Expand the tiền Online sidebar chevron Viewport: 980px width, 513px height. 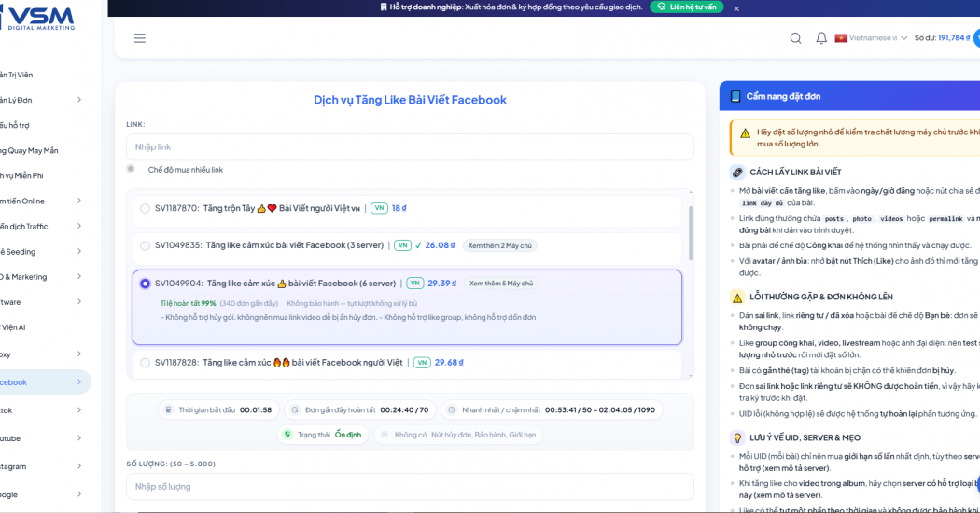point(79,201)
